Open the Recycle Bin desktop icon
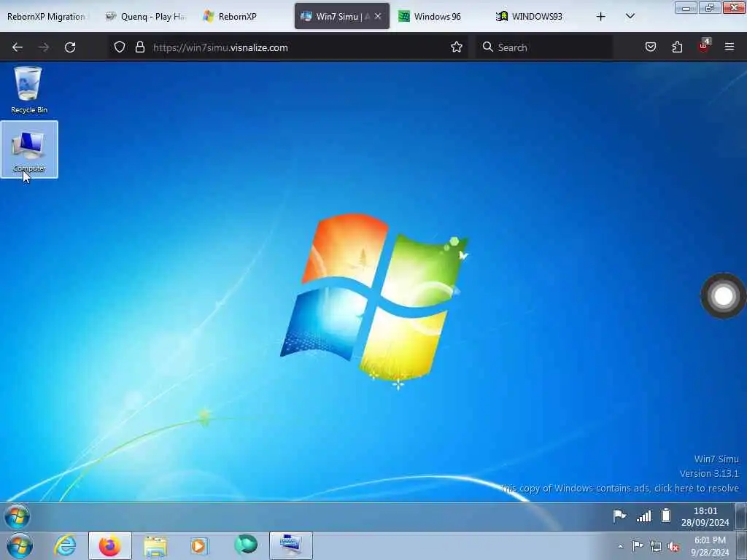 pos(28,90)
